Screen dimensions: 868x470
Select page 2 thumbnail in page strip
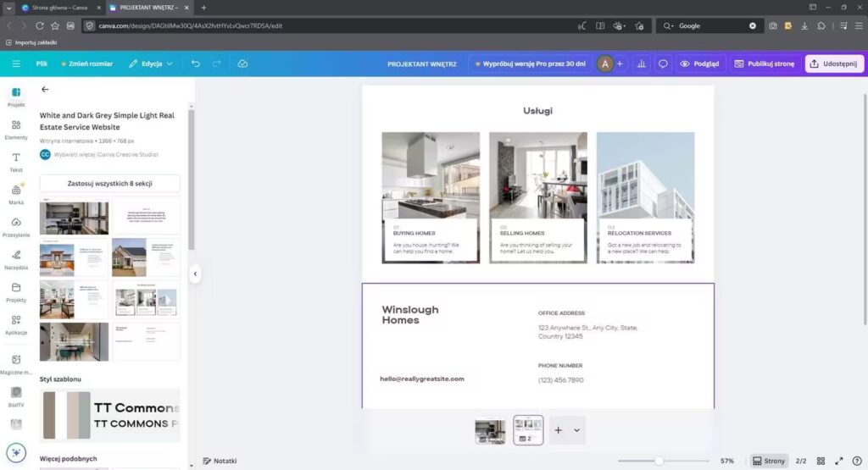528,430
